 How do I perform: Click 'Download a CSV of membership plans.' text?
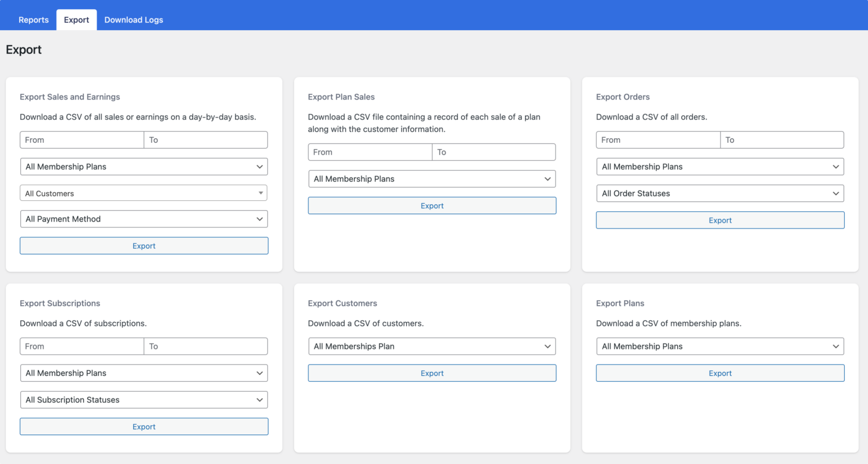point(669,323)
